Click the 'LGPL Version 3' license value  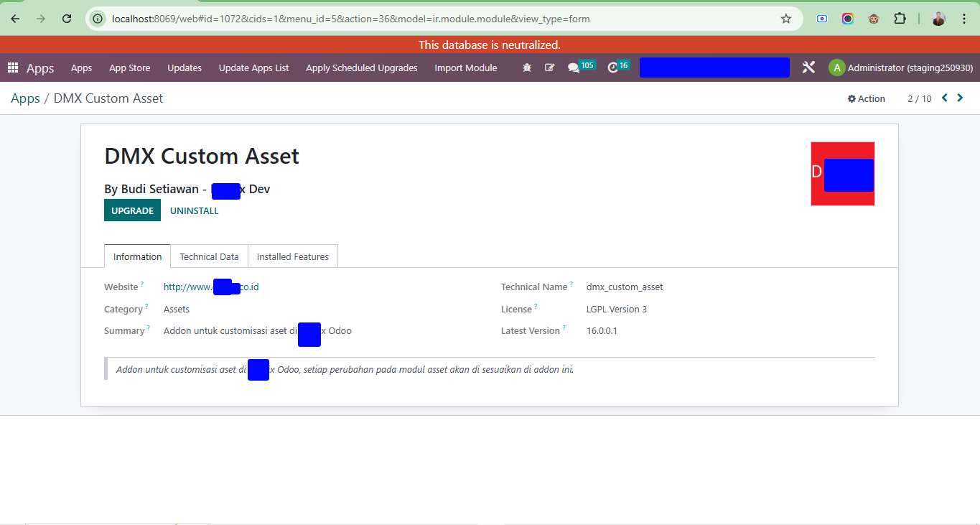617,309
